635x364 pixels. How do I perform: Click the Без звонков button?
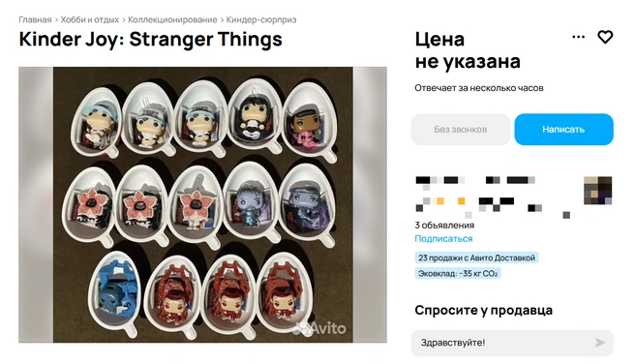(461, 130)
